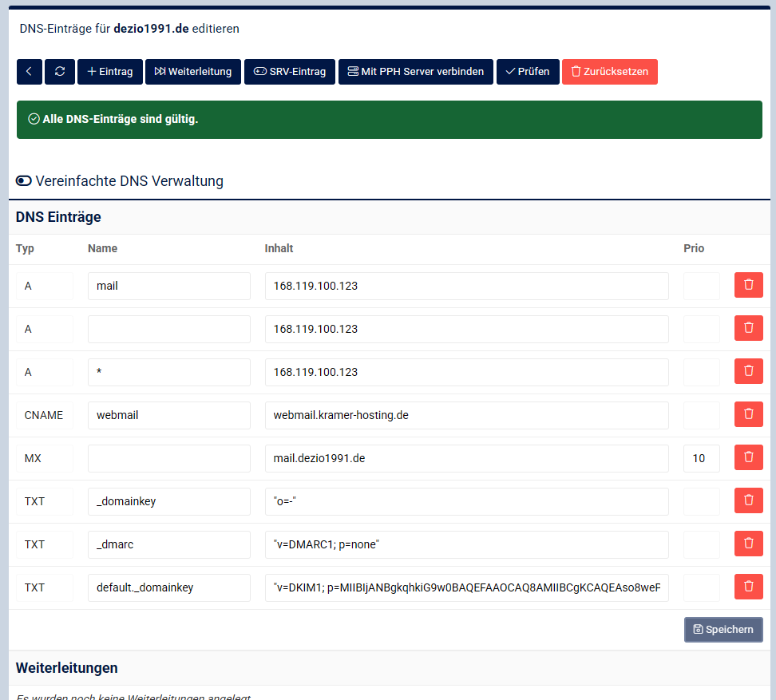Click the Inhalt column header

[279, 248]
